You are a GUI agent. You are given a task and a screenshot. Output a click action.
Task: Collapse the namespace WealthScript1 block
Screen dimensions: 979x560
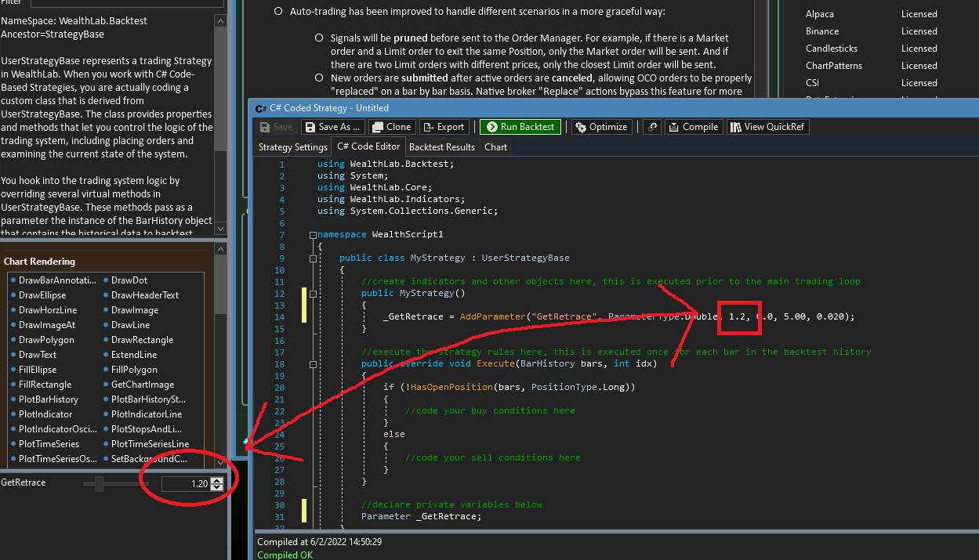(x=313, y=235)
